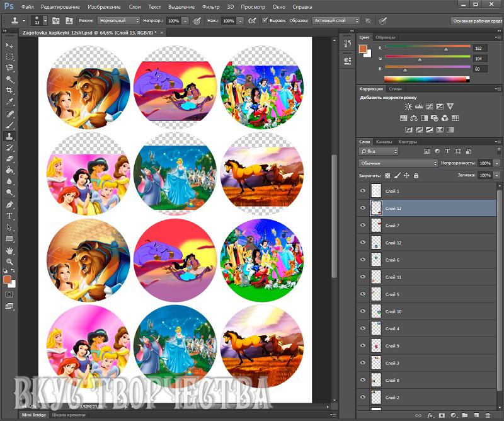This screenshot has height=421, width=504.
Task: Select the Rectangular Marquee tool
Action: [9, 57]
